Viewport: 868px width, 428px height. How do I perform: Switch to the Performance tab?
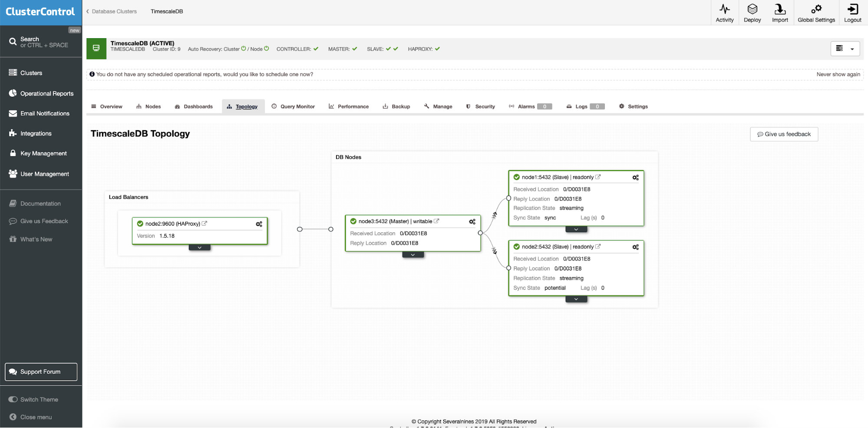point(349,106)
